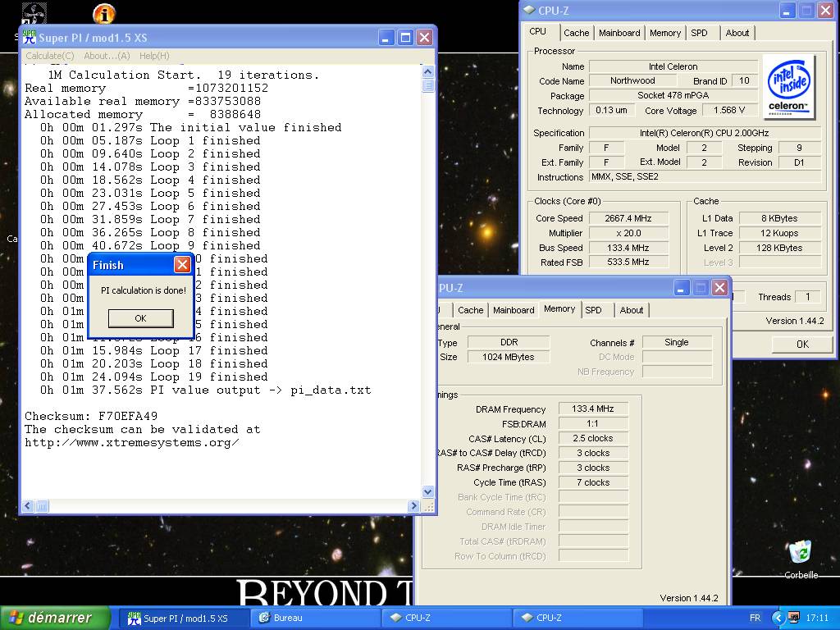The height and width of the screenshot is (630, 840).
Task: Click the Super PI scroll up arrow
Action: 428,71
